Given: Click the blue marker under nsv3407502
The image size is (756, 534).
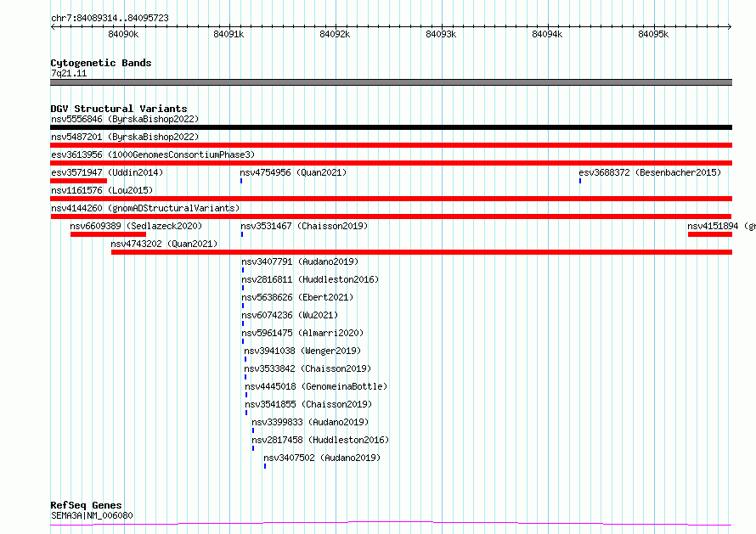Looking at the screenshot, I should pyautogui.click(x=265, y=467).
